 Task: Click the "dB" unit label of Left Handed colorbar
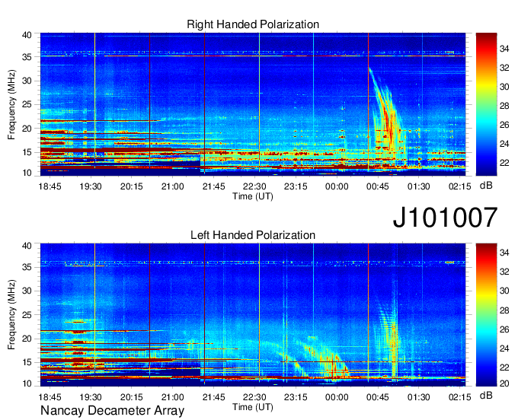click(x=486, y=395)
